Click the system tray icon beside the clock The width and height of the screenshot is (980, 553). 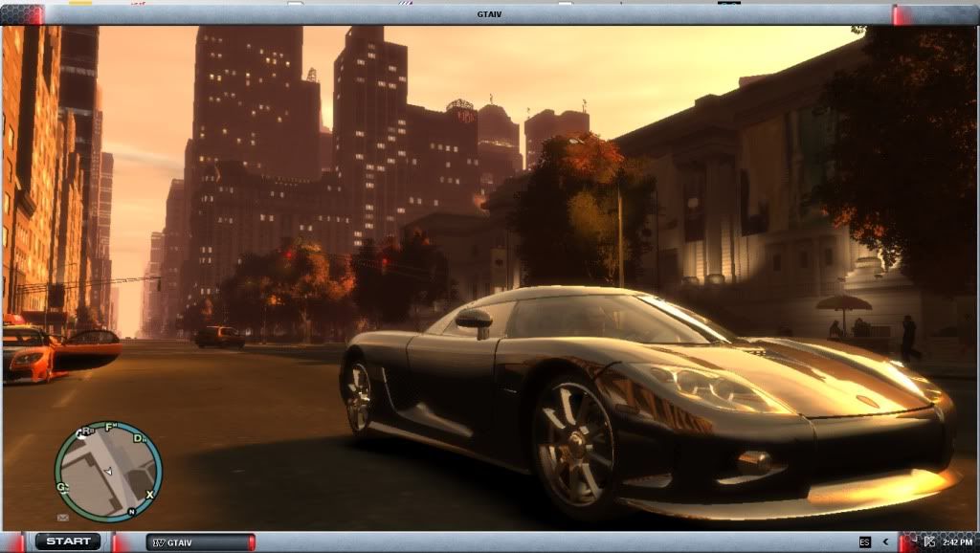point(928,542)
